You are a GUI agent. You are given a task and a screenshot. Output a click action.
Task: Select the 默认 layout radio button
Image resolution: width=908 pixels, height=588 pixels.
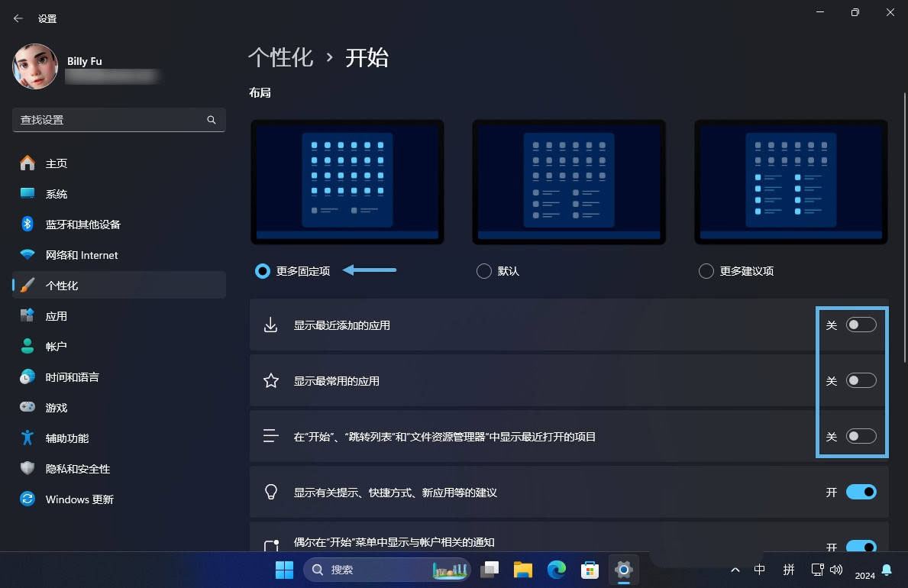point(483,271)
